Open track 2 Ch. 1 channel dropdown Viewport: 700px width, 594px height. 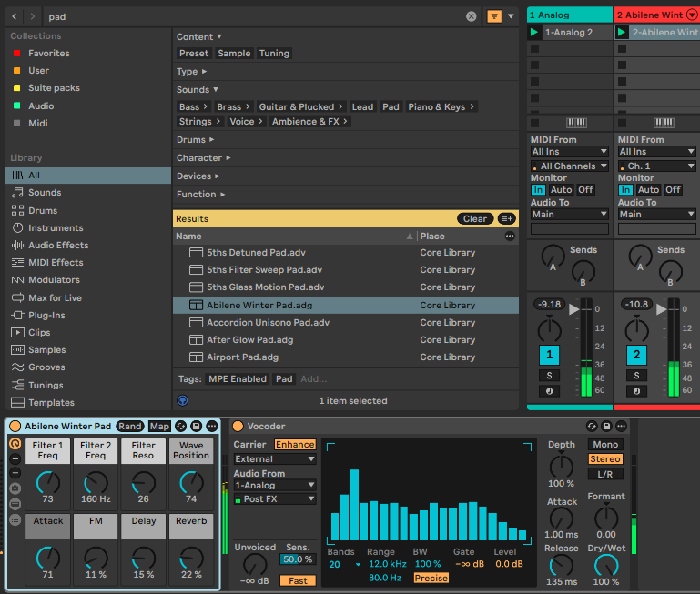[656, 166]
